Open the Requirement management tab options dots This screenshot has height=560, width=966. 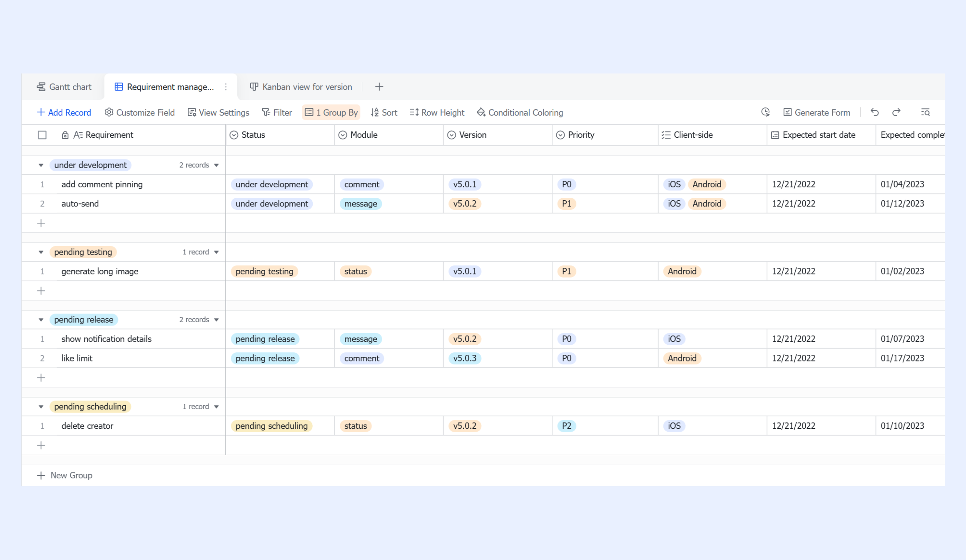(226, 87)
